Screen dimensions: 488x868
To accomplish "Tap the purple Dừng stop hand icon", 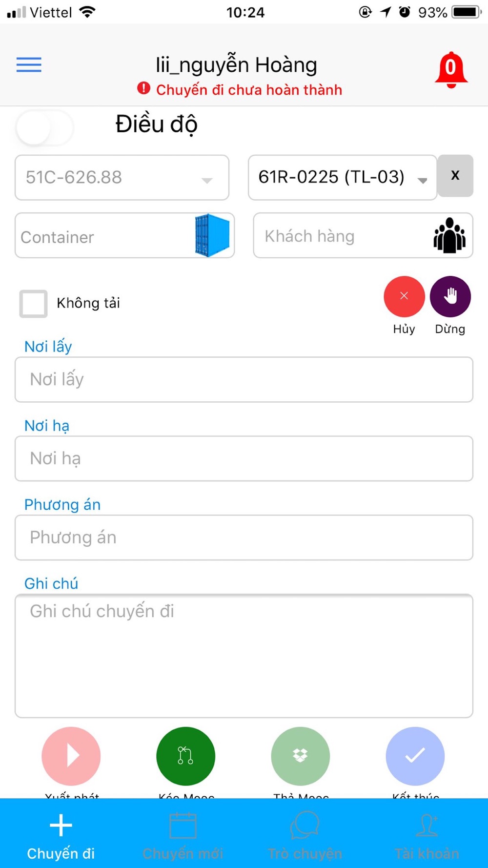I will click(450, 296).
